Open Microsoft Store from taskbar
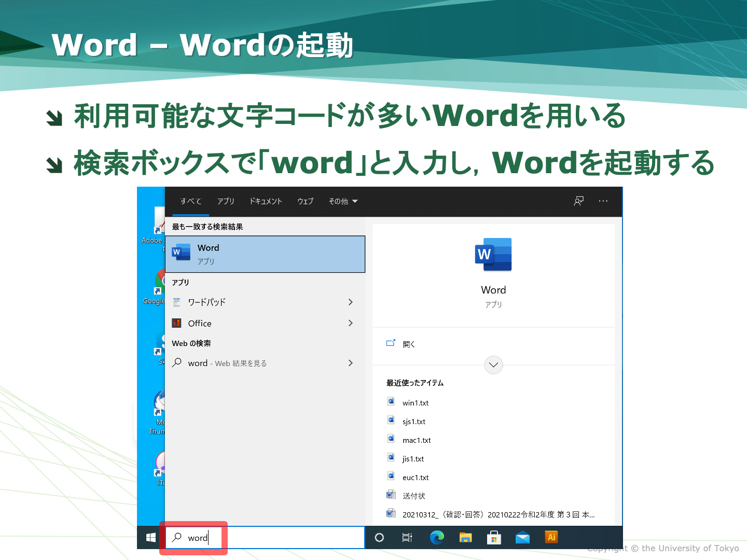747x560 pixels. point(494,538)
